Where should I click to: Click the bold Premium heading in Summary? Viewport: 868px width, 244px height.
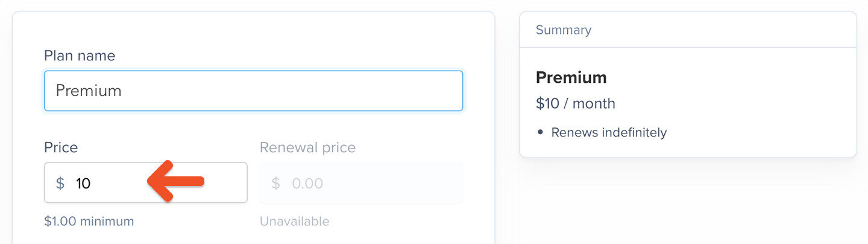pyautogui.click(x=571, y=78)
